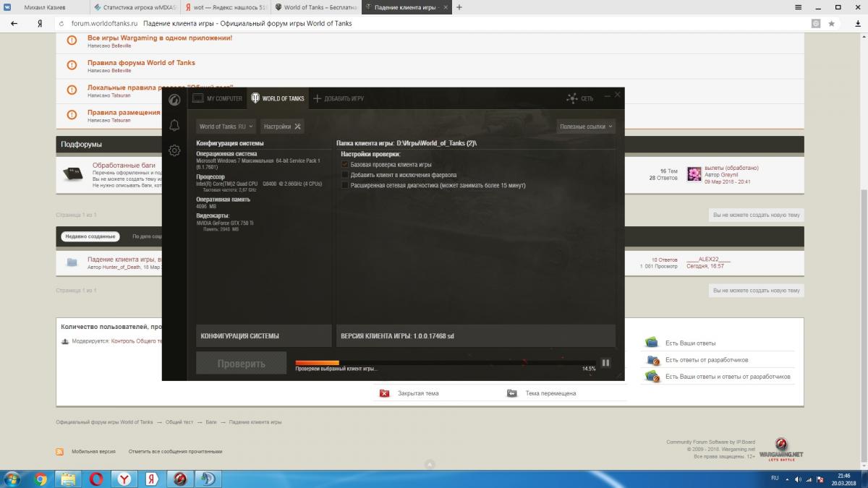Image resolution: width=868 pixels, height=488 pixels.
Task: Open Yandex Browser window from taskbar
Action: click(124, 479)
